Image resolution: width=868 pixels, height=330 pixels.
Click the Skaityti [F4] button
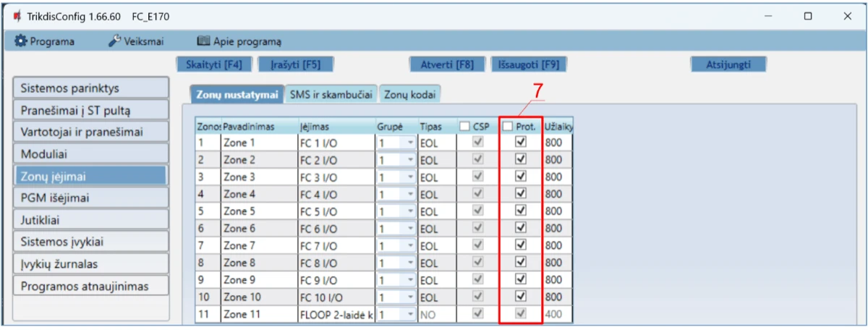click(x=214, y=64)
